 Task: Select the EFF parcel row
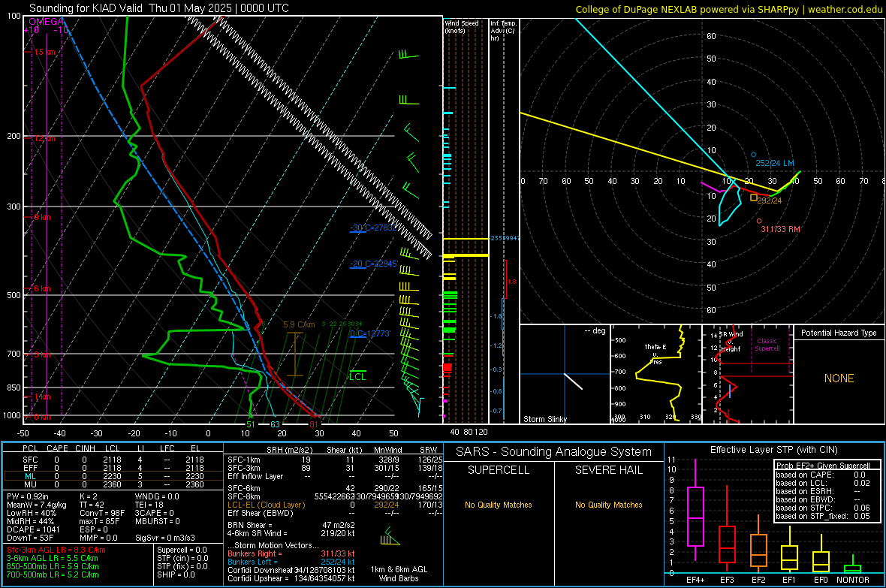[x=113, y=468]
